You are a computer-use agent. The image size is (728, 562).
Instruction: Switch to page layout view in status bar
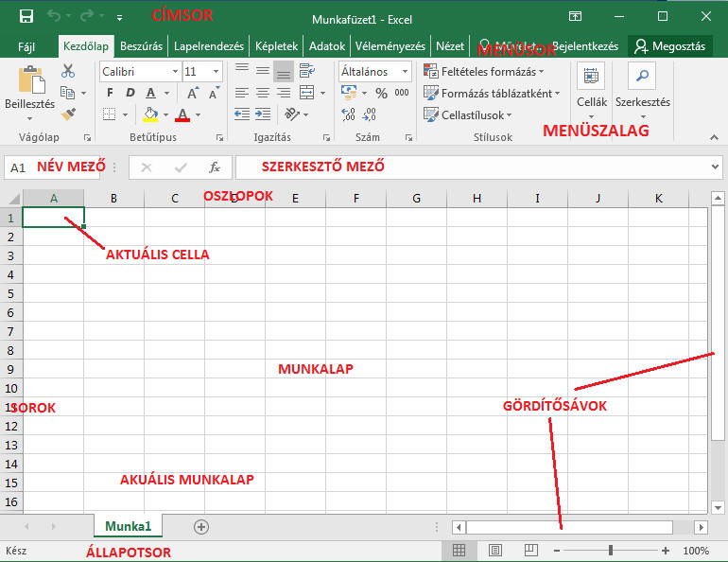[x=495, y=550]
